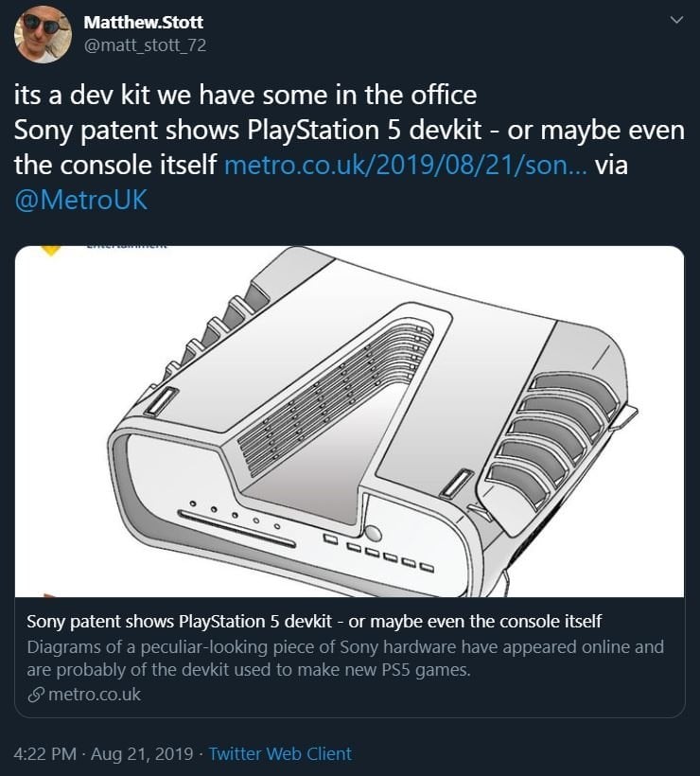
Task: Click the chain link icon beside metro.co.uk
Action: 34,695
